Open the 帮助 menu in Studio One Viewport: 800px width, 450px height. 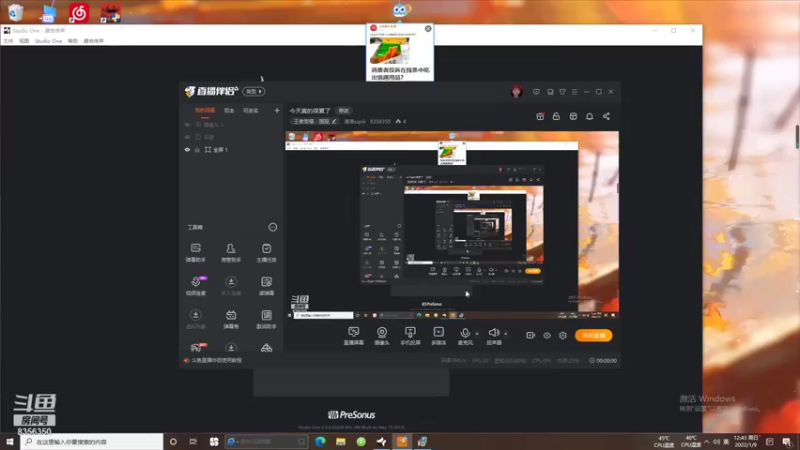pyautogui.click(x=73, y=41)
